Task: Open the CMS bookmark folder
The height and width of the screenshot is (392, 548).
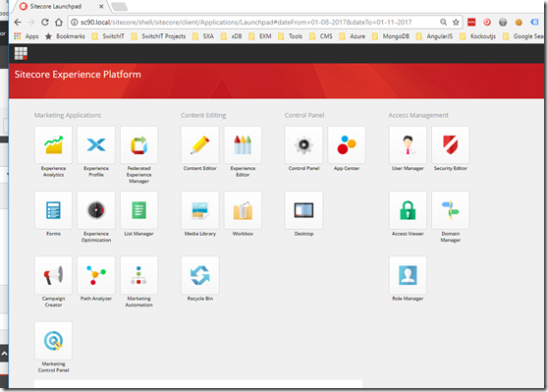Action: click(321, 36)
